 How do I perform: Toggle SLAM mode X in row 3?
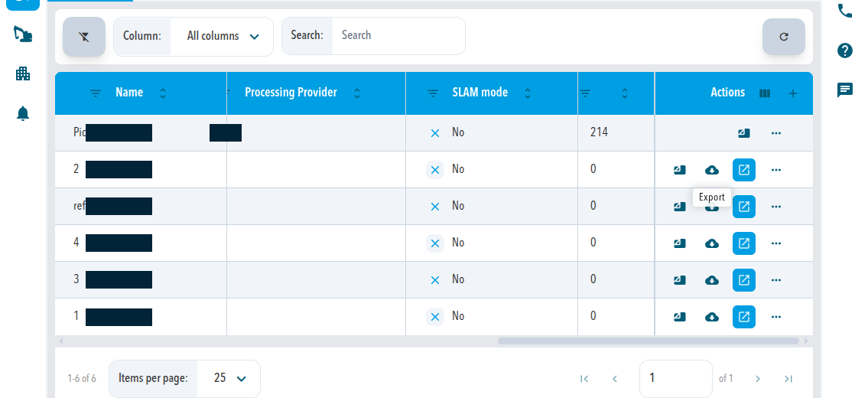pyautogui.click(x=435, y=280)
